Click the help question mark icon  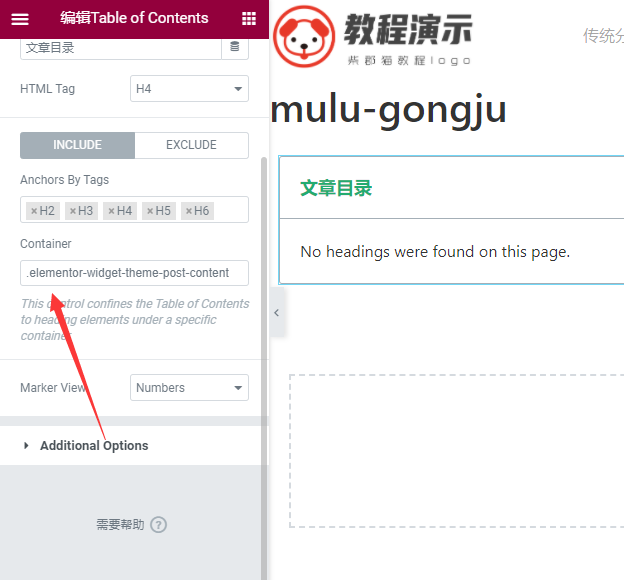[x=158, y=525]
